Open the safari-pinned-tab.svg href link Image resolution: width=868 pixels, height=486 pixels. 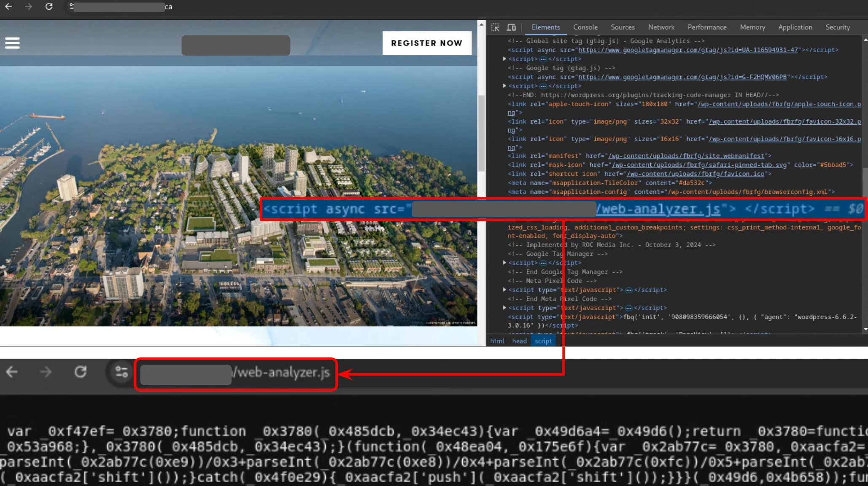click(x=699, y=165)
